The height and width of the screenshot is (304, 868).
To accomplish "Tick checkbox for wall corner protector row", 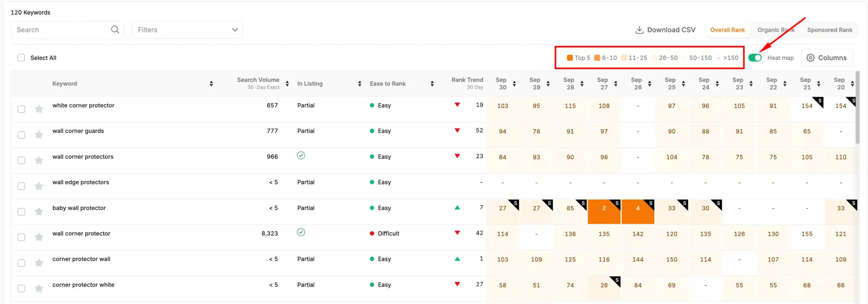I will pyautogui.click(x=21, y=237).
